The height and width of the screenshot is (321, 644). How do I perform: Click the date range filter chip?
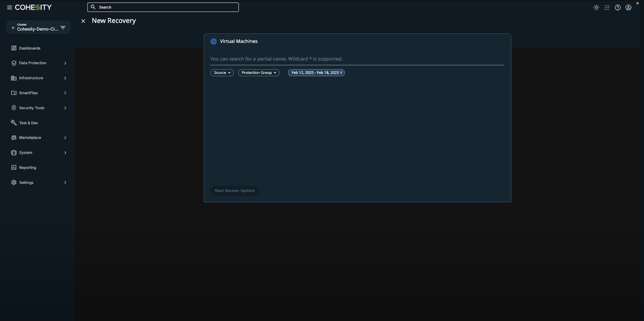pyautogui.click(x=314, y=73)
